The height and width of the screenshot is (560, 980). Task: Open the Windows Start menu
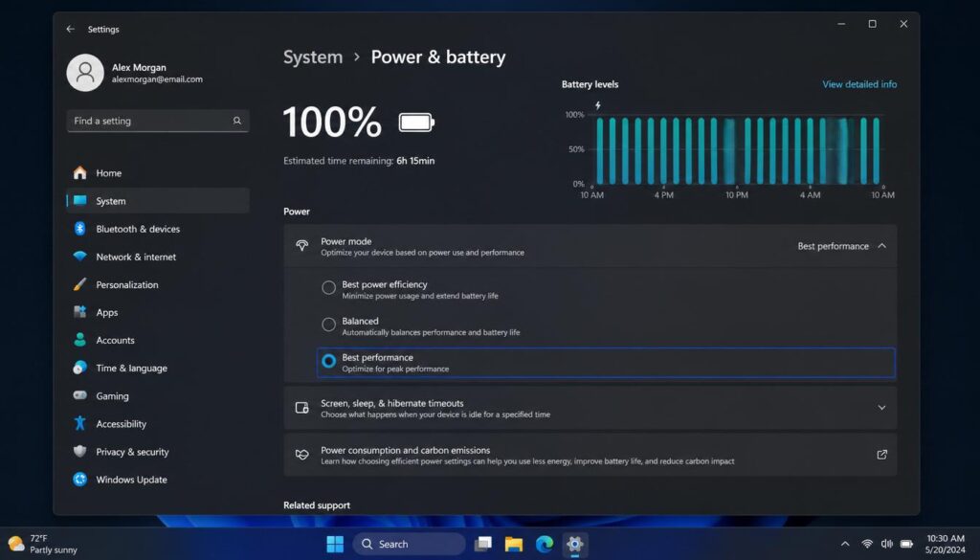pos(335,544)
